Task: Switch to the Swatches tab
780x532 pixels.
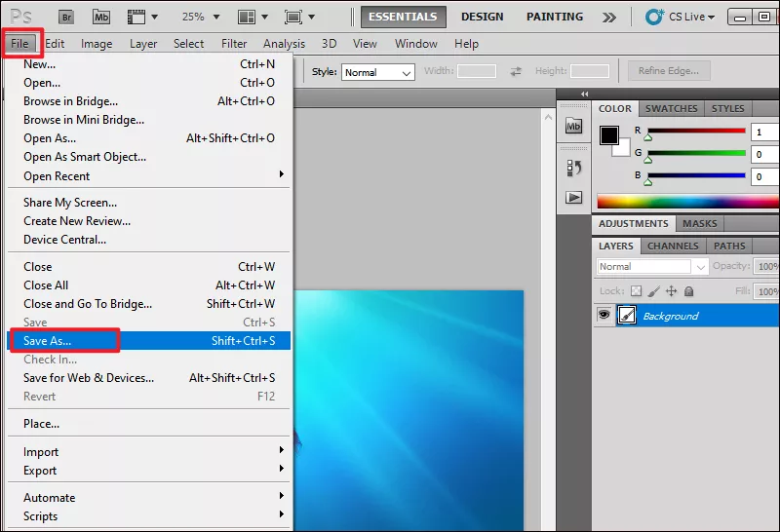Action: click(671, 108)
